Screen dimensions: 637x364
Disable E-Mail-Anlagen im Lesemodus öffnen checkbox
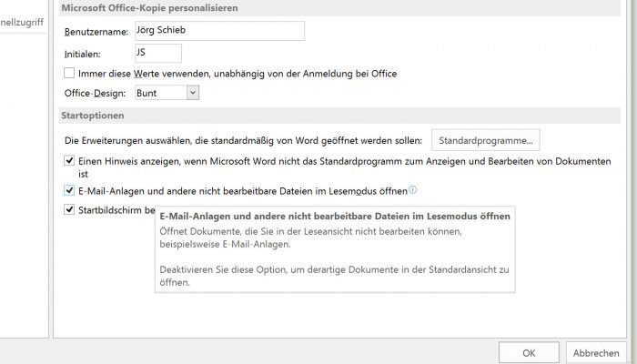[x=69, y=190]
